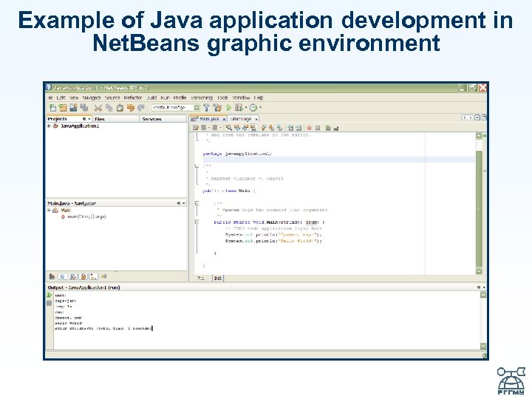Viewport: 532px width, 399px height.
Task: Collapse the main method code fold
Action: pos(197,222)
